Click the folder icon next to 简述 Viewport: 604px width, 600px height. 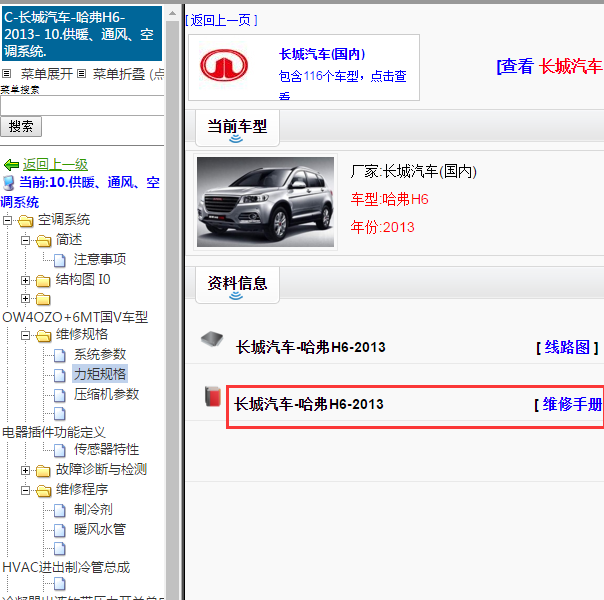point(44,241)
